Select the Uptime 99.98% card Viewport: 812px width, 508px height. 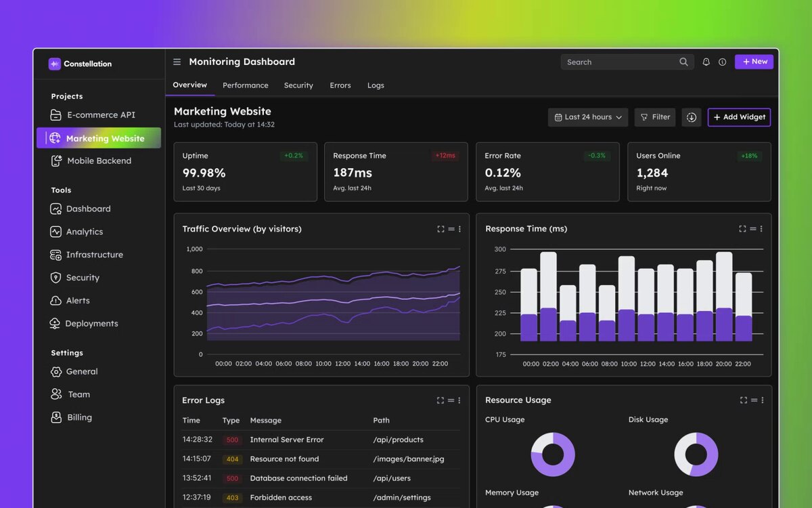246,172
